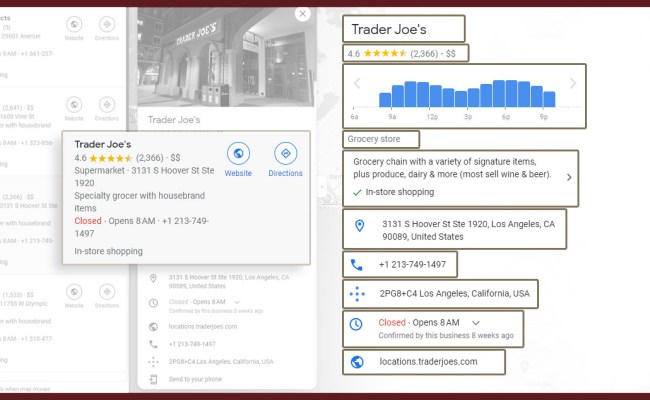The image size is (650, 400).
Task: Click the Trader Joe's heading in highlighted box
Action: coord(389,29)
